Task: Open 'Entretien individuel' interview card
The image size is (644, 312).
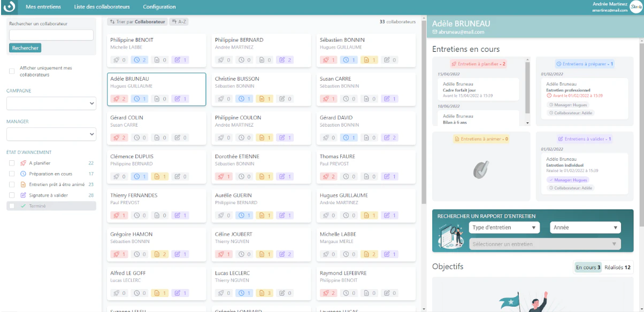Action: [584, 173]
